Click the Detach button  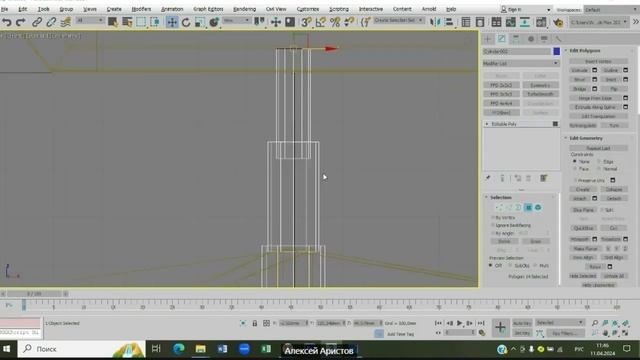tap(614, 198)
